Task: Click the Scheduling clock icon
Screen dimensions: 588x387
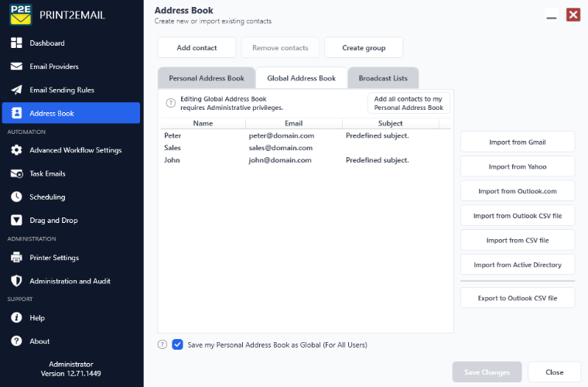Action: tap(16, 197)
